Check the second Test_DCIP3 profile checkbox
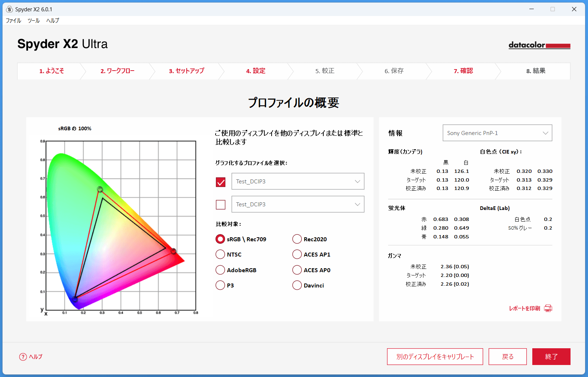Screen dimensions: 588x377 pos(221,205)
